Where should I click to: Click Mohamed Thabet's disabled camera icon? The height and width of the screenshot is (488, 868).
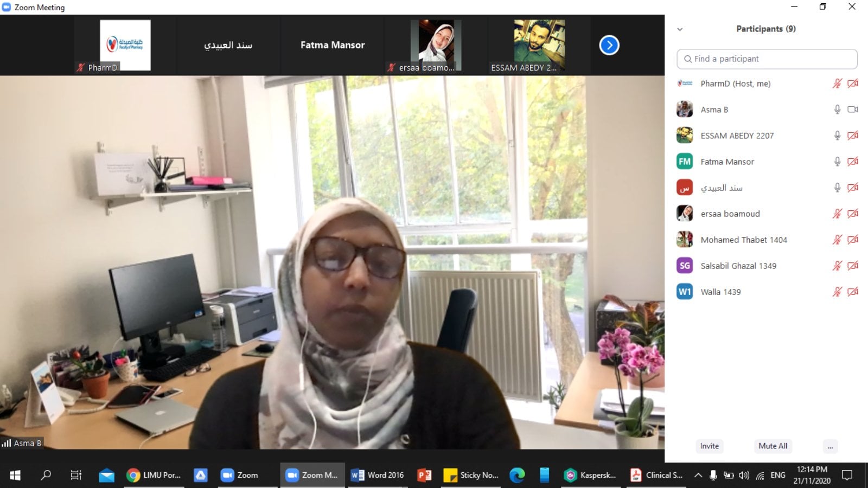point(853,240)
